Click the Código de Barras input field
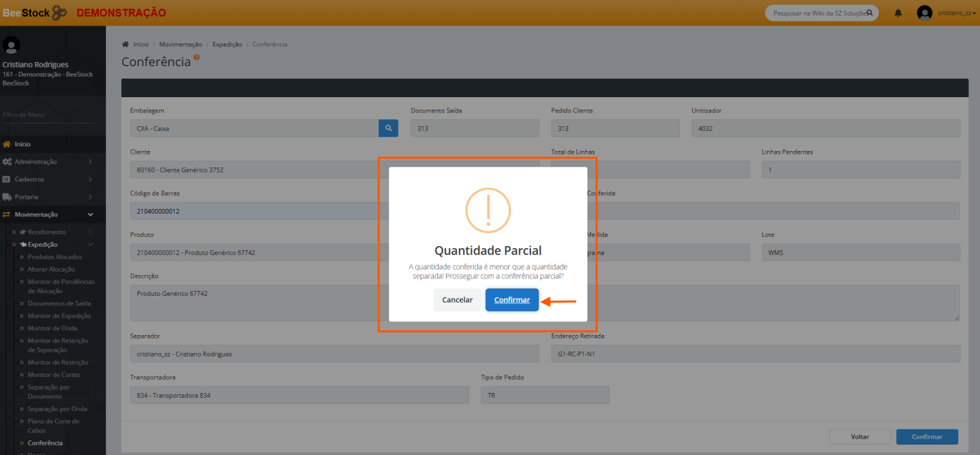Image resolution: width=980 pixels, height=455 pixels. pos(255,211)
